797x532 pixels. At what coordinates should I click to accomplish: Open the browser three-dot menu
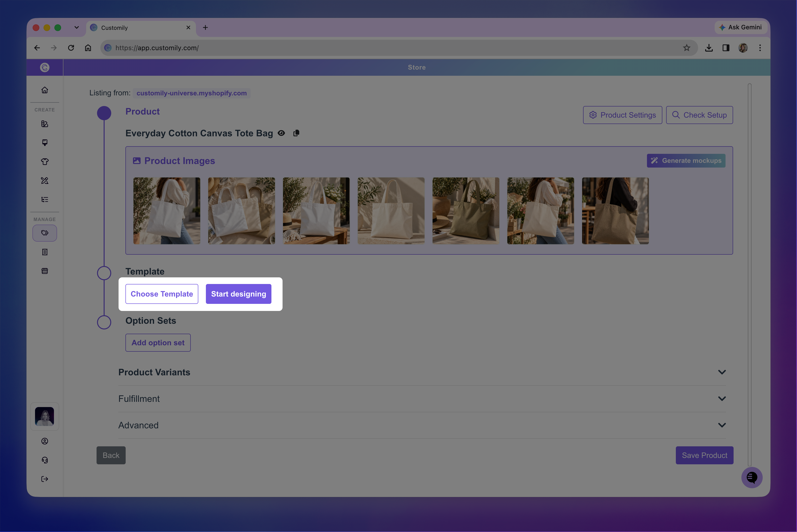coord(760,48)
